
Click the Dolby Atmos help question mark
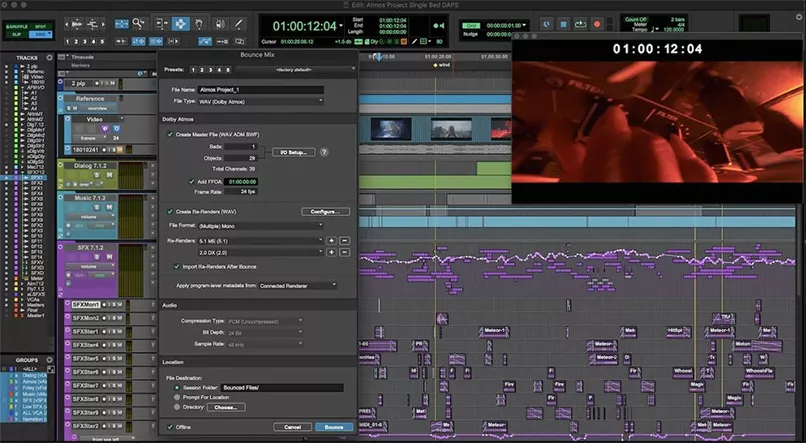coord(324,152)
